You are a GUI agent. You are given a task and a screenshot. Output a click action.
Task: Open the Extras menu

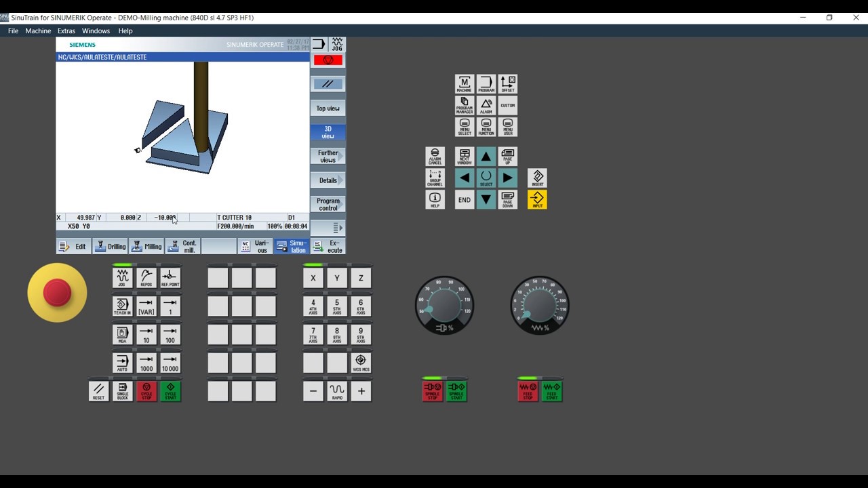coord(66,30)
